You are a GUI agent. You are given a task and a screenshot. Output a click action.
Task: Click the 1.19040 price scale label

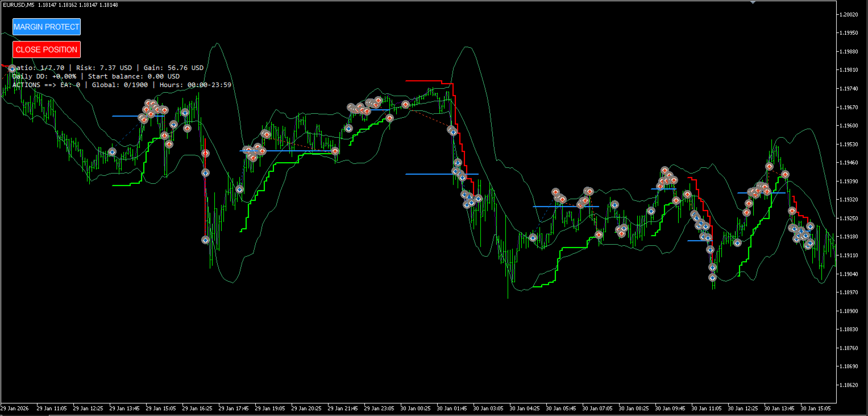(848, 274)
